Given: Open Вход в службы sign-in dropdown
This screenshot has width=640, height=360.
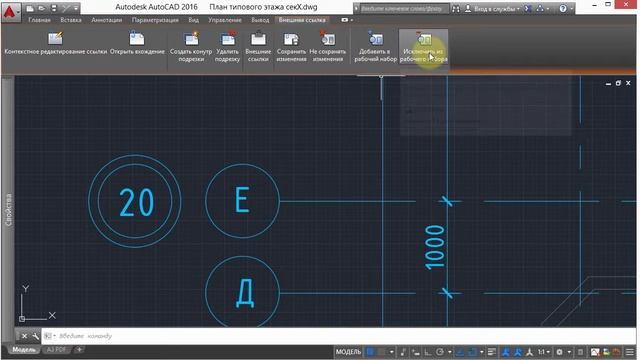Looking at the screenshot, I should 493,8.
